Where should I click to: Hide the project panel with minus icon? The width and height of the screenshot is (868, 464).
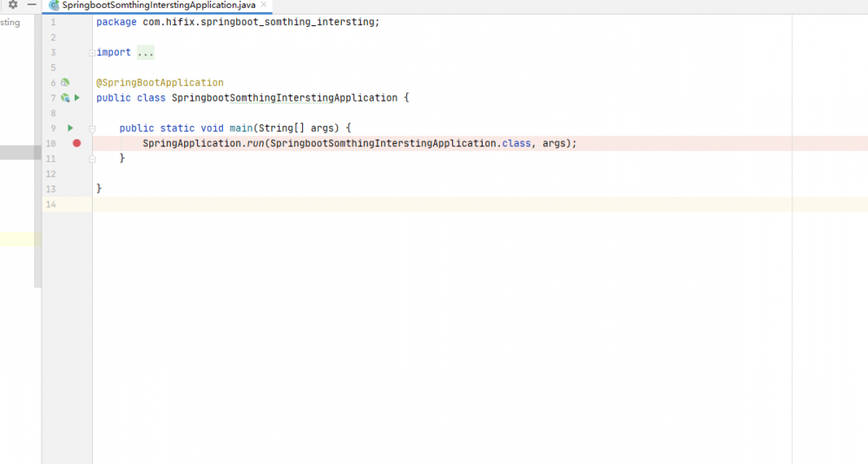point(32,4)
